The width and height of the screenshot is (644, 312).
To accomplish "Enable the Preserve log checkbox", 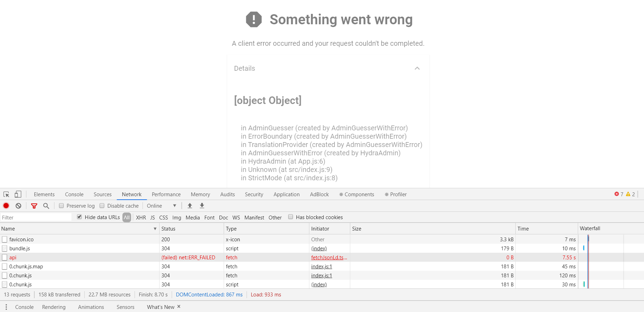I will (x=62, y=206).
